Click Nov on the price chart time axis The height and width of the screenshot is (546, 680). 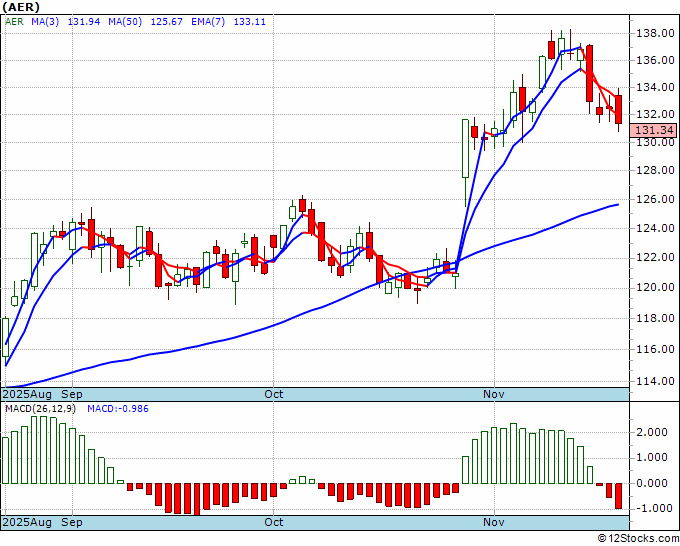tap(494, 394)
